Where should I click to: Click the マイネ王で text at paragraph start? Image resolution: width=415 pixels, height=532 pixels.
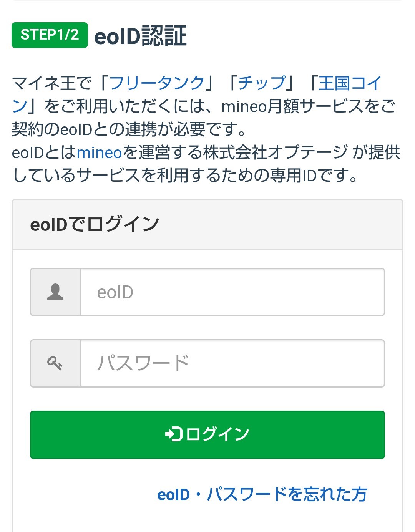point(52,83)
